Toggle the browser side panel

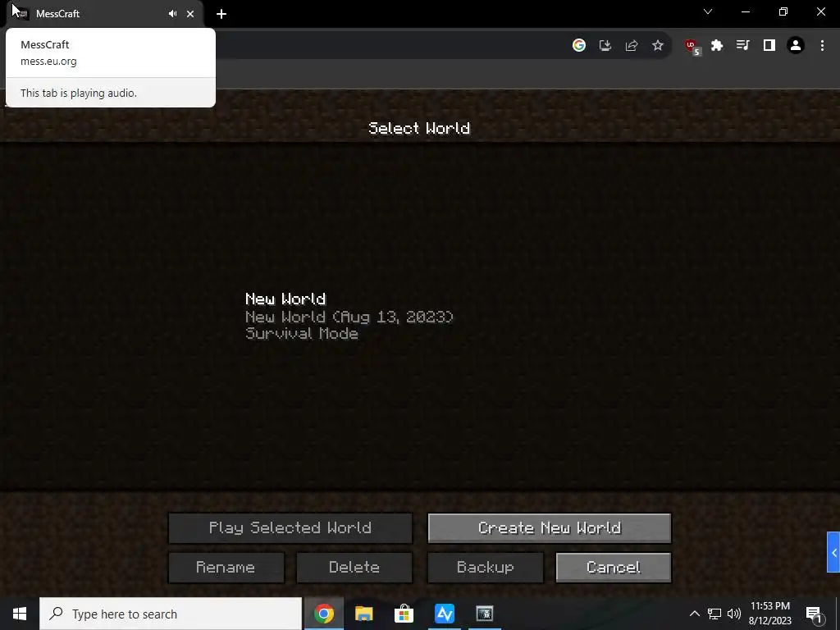tap(769, 46)
